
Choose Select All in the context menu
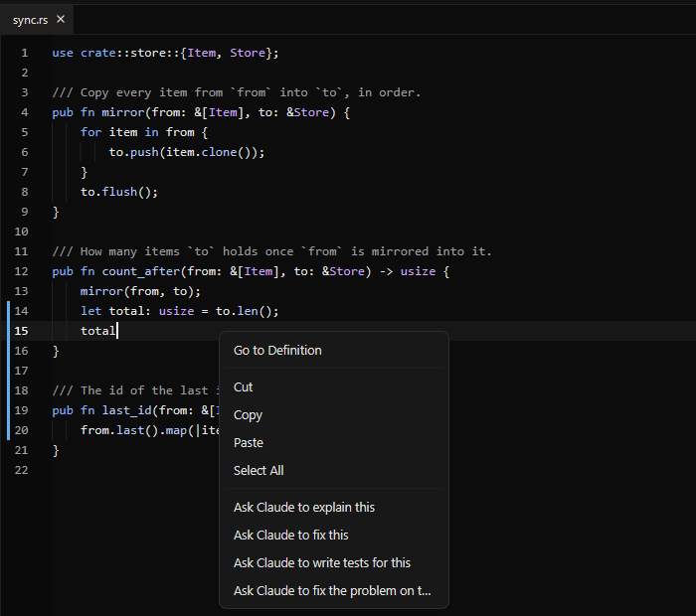334,471
